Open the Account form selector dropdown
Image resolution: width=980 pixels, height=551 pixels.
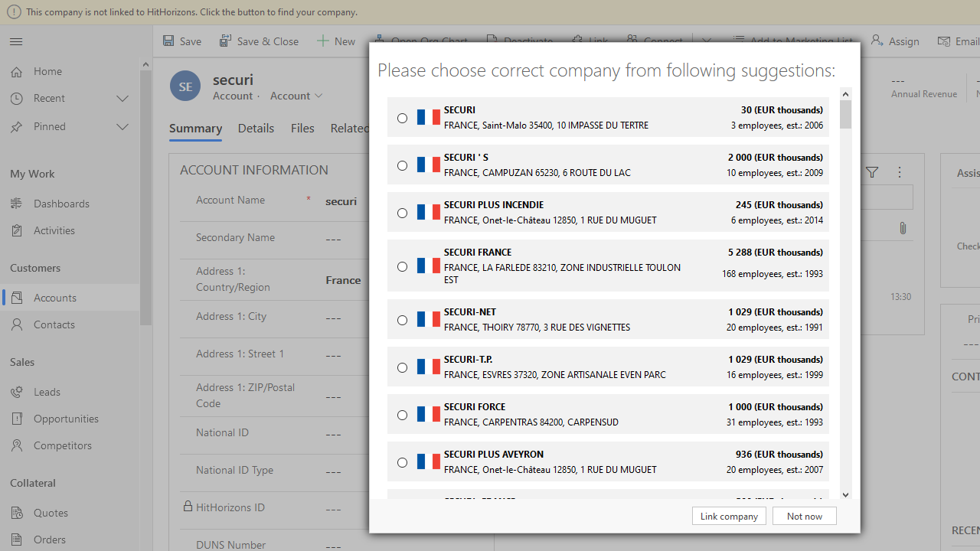tap(296, 96)
